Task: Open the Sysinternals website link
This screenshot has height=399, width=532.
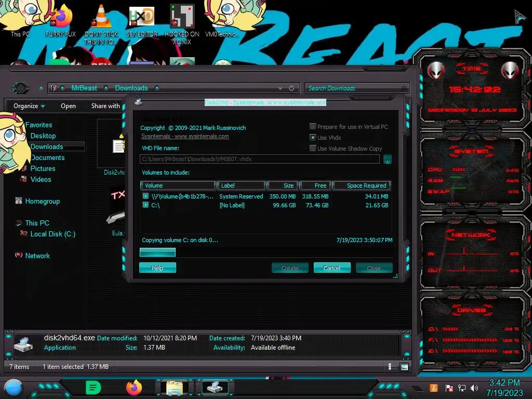Action: (185, 136)
